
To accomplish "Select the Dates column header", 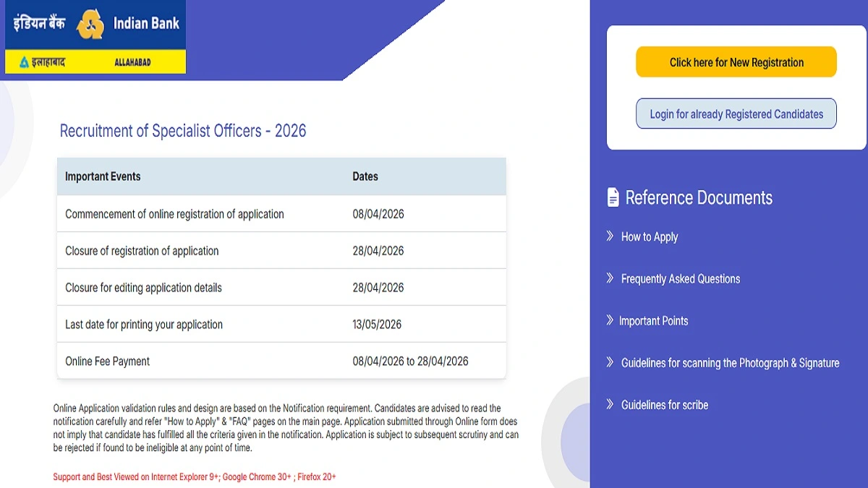I will point(365,176).
